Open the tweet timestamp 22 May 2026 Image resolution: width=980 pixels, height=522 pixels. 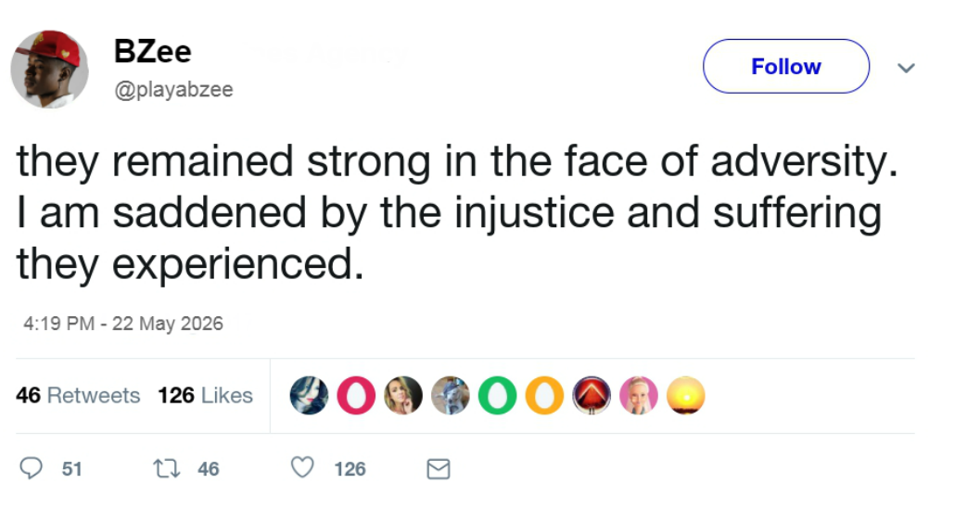(x=123, y=324)
